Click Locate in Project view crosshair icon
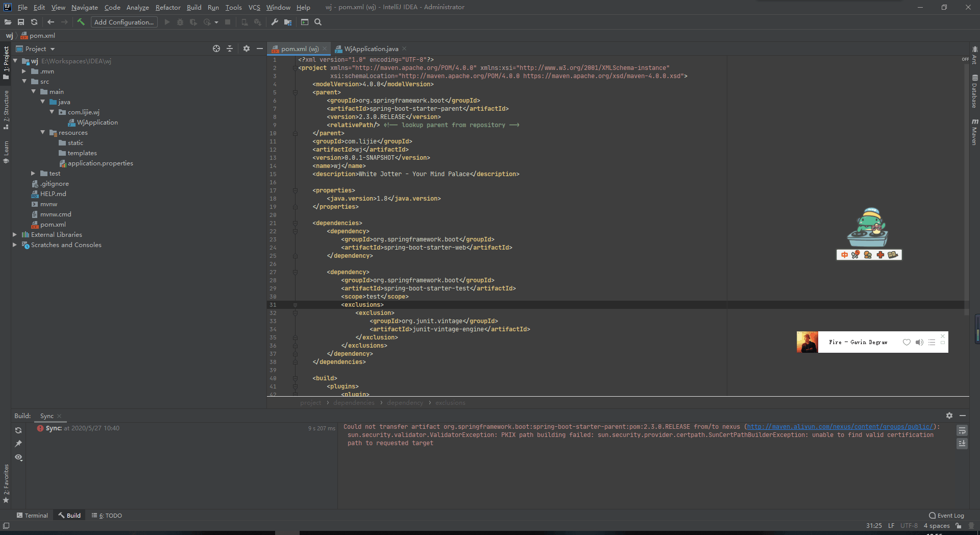Viewport: 980px width, 535px height. click(x=216, y=48)
